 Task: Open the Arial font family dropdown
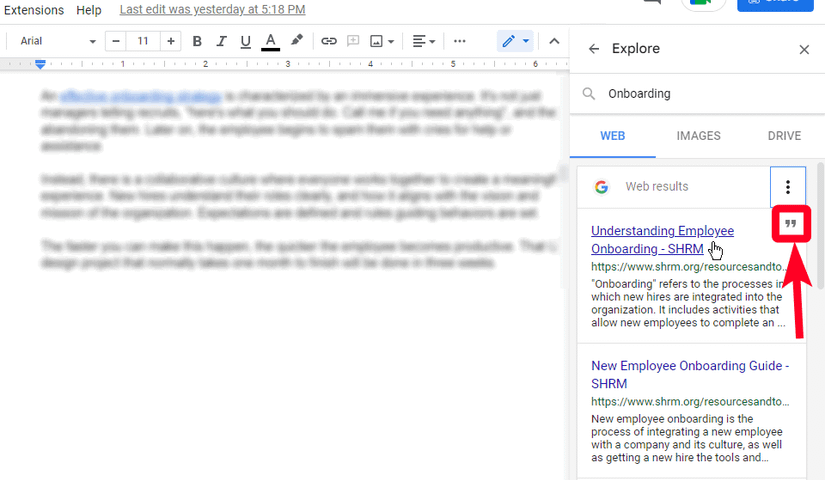point(58,41)
